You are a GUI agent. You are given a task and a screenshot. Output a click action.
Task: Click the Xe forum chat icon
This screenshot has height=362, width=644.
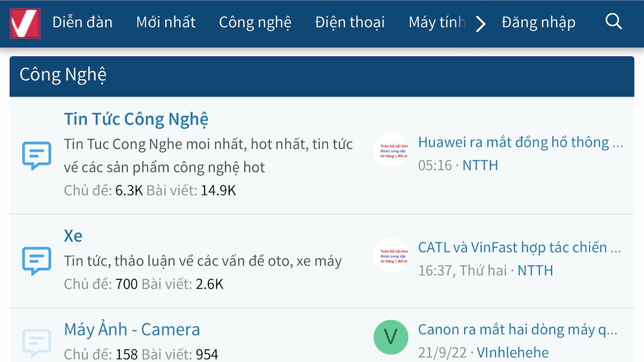coord(37,261)
